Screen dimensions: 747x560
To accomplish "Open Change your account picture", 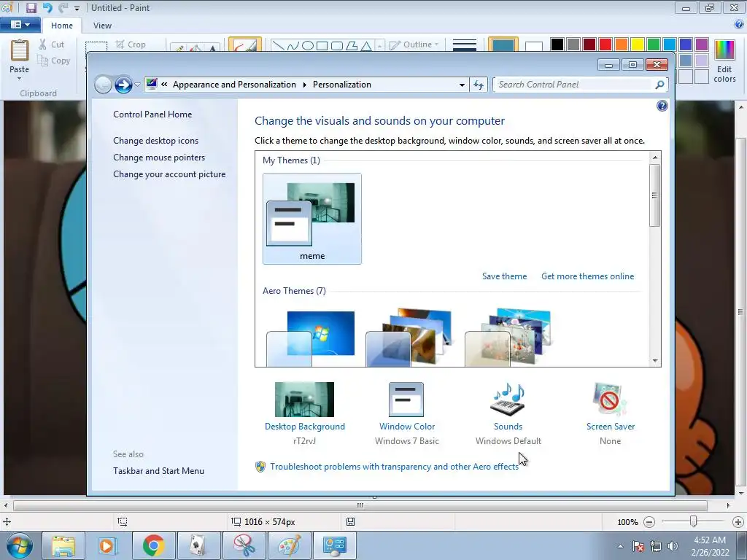I will point(169,174).
